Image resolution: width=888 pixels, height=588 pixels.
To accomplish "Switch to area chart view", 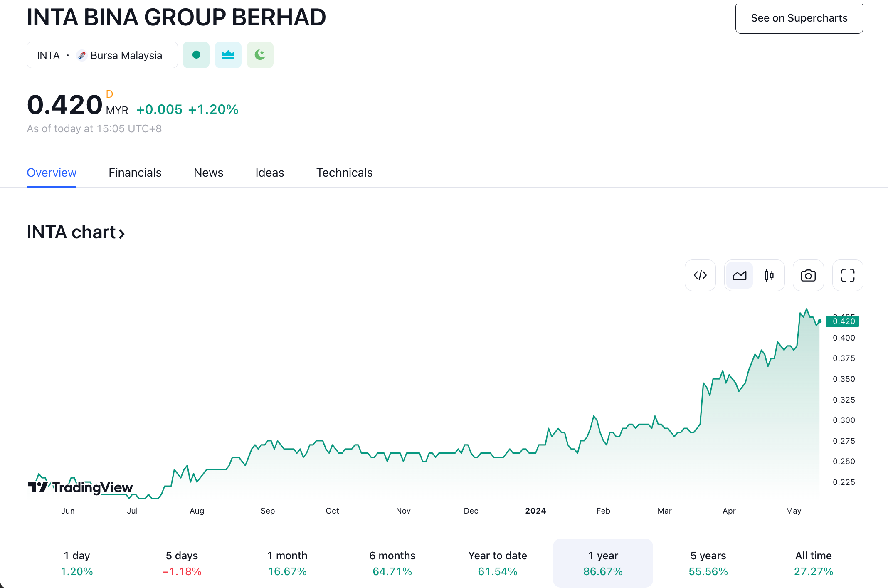I will [740, 275].
